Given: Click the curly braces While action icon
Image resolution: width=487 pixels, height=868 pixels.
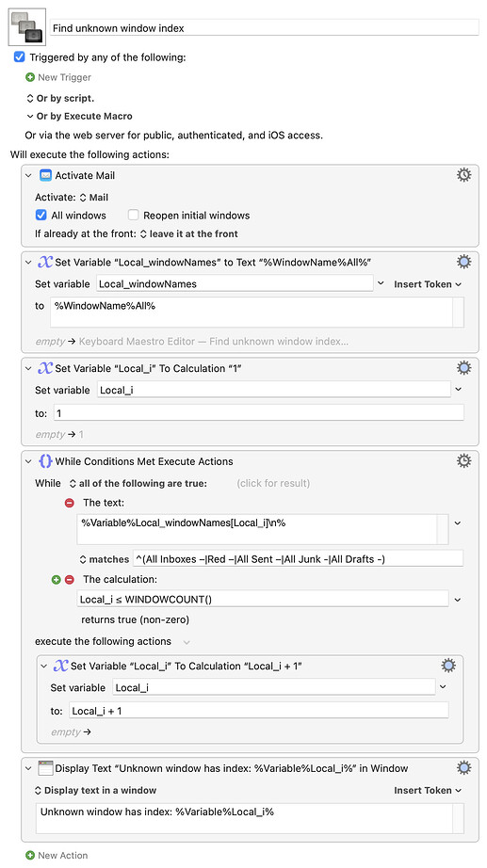Looking at the screenshot, I should coord(45,461).
